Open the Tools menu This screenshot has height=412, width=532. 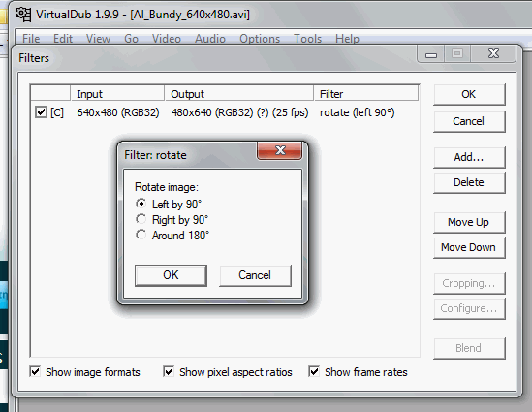[x=307, y=39]
